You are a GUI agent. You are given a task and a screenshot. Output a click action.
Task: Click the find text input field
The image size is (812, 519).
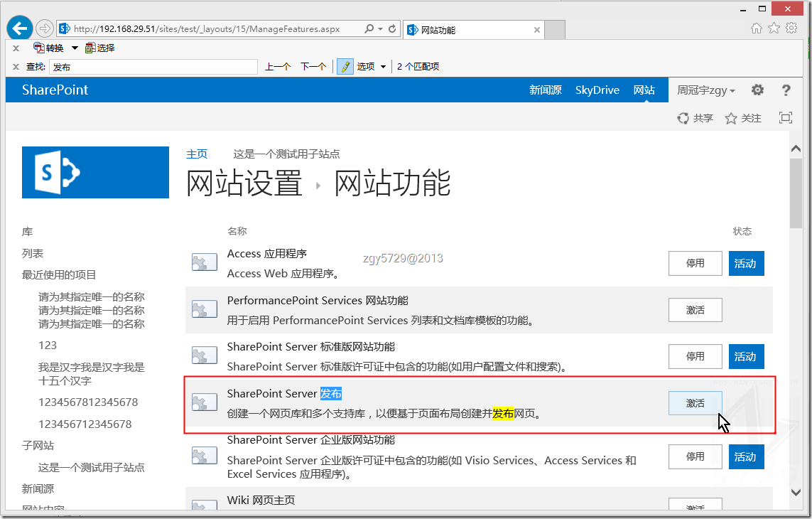[153, 67]
